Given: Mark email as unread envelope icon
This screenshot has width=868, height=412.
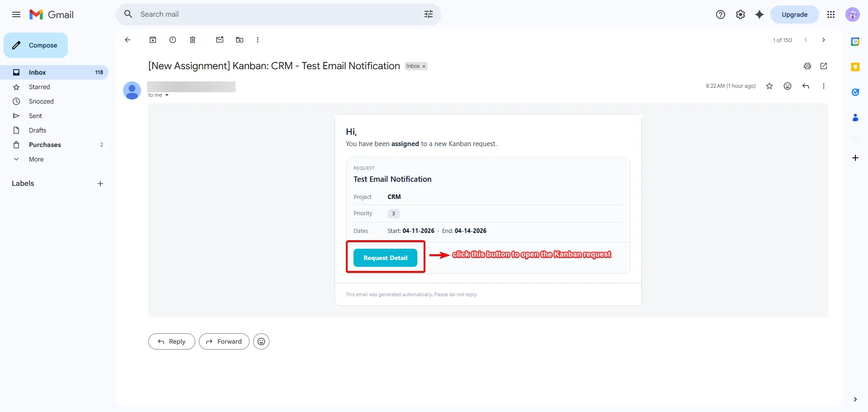Looking at the screenshot, I should click(x=220, y=40).
